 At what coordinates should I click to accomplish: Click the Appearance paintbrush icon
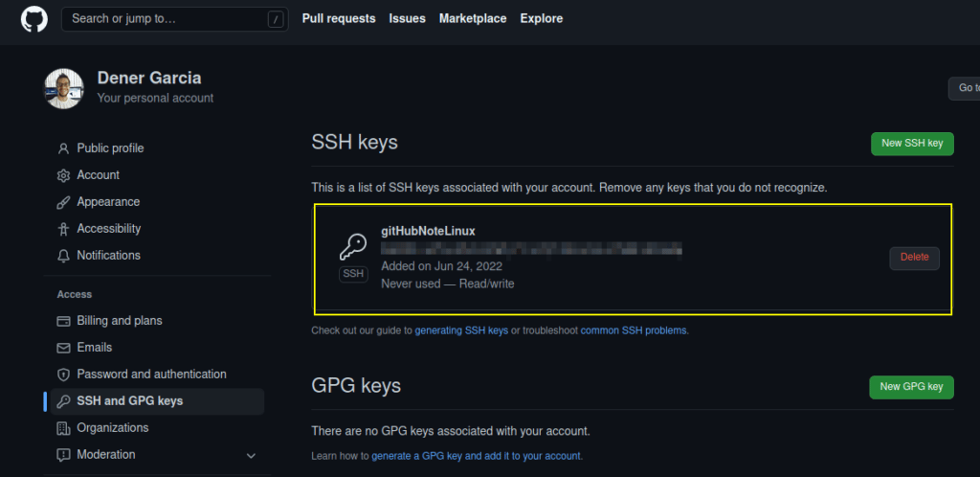(63, 202)
